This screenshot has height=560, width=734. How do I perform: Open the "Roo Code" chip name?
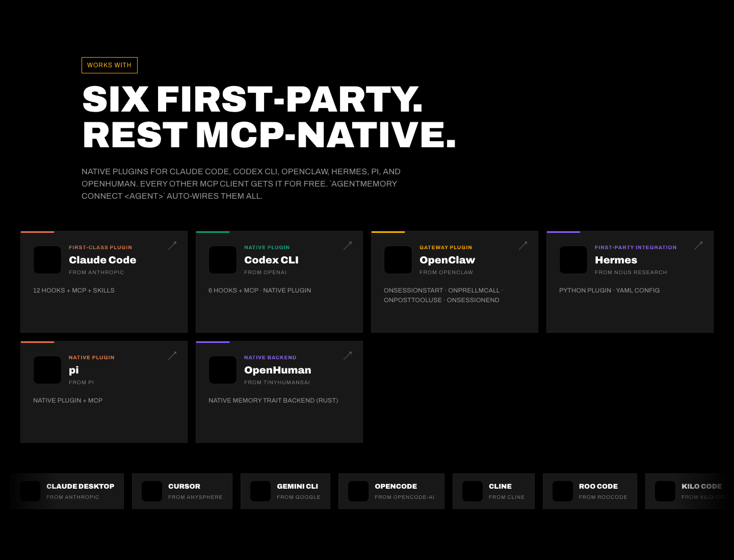pos(598,486)
